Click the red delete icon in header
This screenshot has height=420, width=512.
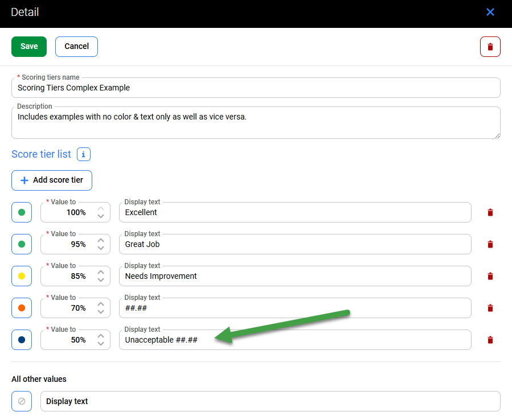click(x=490, y=47)
